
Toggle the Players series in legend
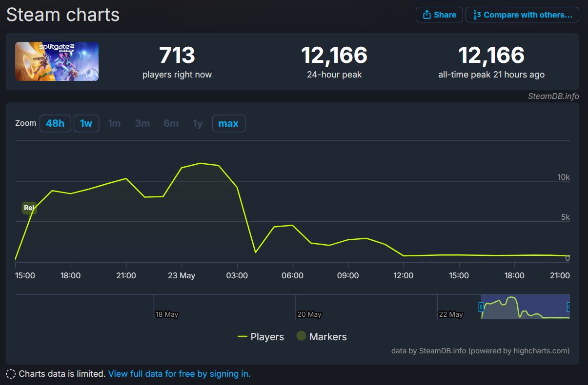click(261, 337)
